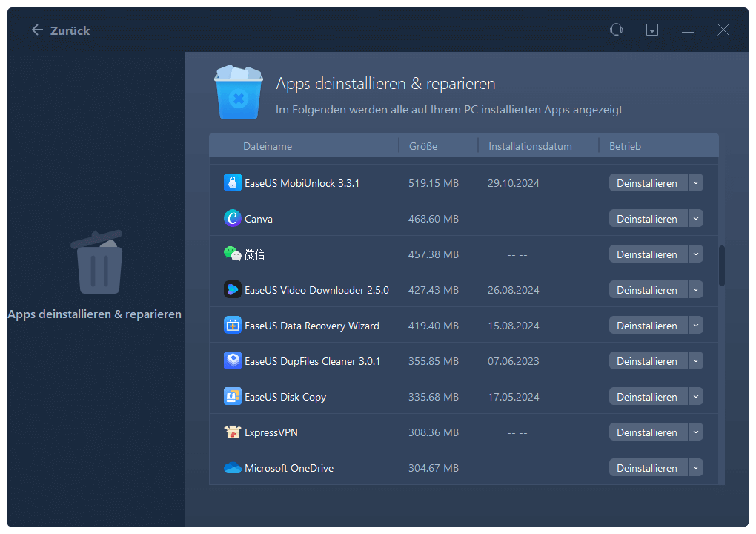The height and width of the screenshot is (534, 756).
Task: Sort by the Dateiname column header
Action: (x=268, y=146)
